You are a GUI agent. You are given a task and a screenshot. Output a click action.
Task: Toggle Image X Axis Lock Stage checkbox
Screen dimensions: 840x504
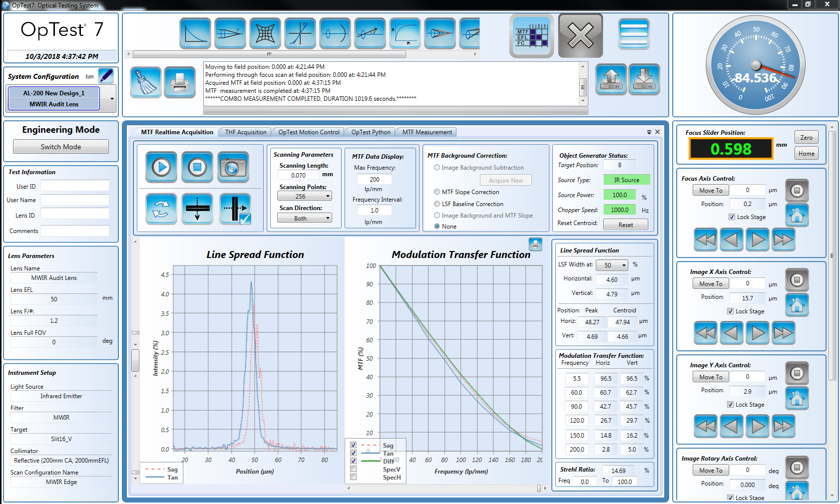click(x=731, y=311)
